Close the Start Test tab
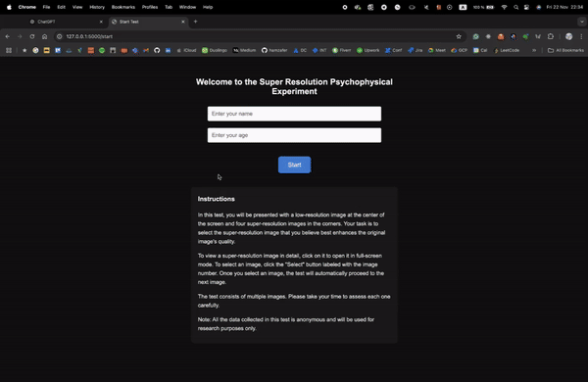Viewport: 588px width, 382px height. pyautogui.click(x=183, y=22)
